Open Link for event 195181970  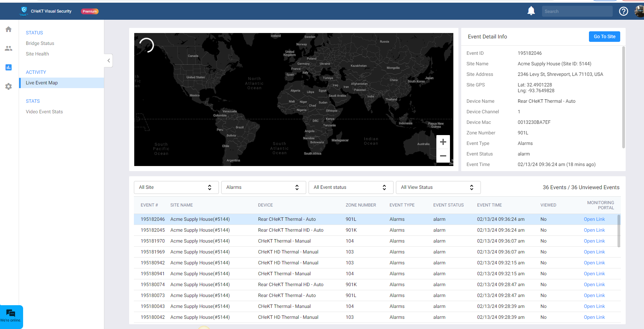point(594,241)
